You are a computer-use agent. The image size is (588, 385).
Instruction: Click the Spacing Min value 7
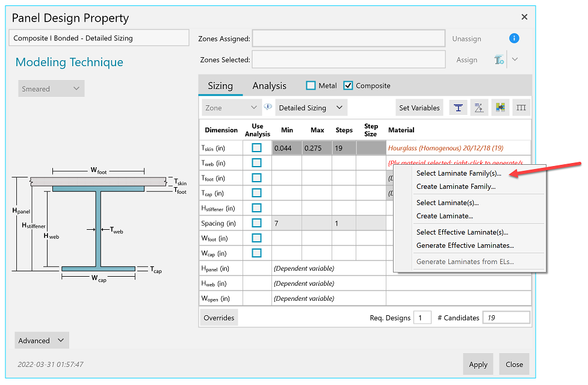[x=287, y=223]
